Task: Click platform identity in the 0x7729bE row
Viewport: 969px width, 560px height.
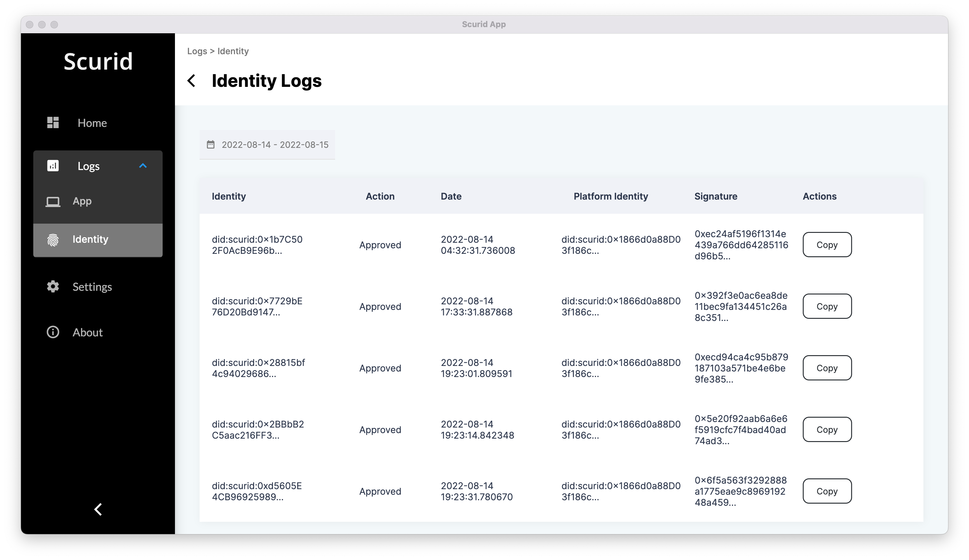Action: pos(621,306)
